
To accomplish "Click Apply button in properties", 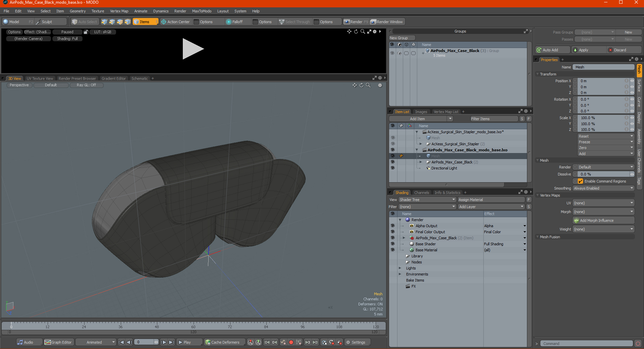I will tap(589, 50).
